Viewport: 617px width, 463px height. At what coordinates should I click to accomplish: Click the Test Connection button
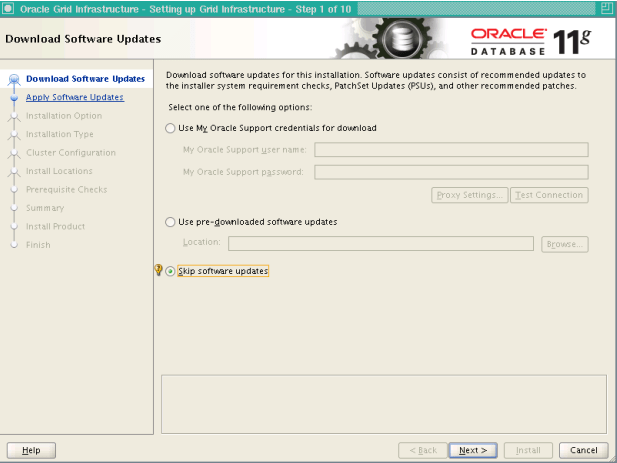(549, 195)
